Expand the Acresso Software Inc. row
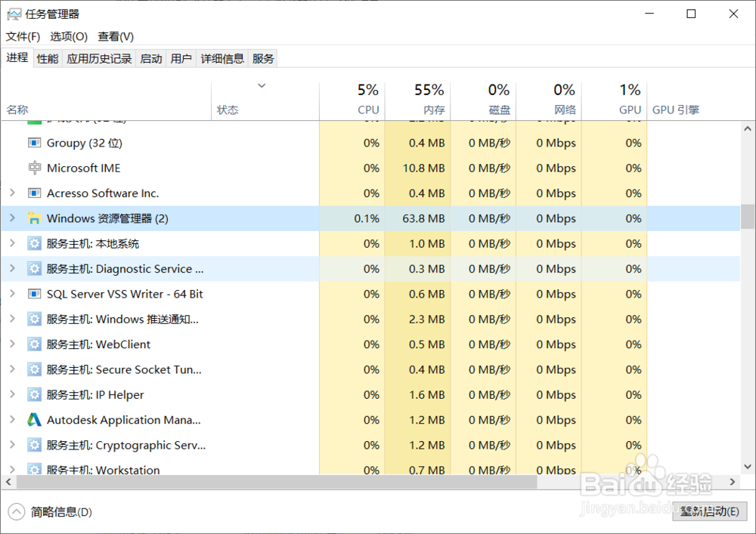The height and width of the screenshot is (534, 756). 13,193
